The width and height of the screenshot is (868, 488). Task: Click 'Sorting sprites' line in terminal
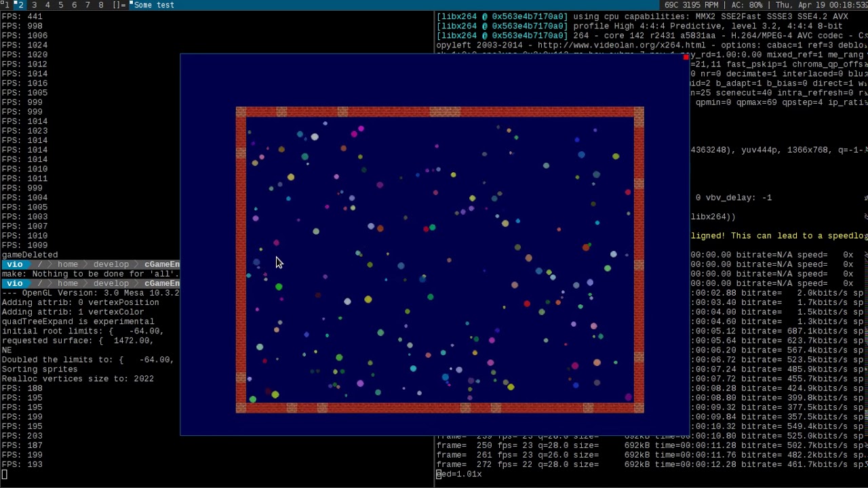39,369
